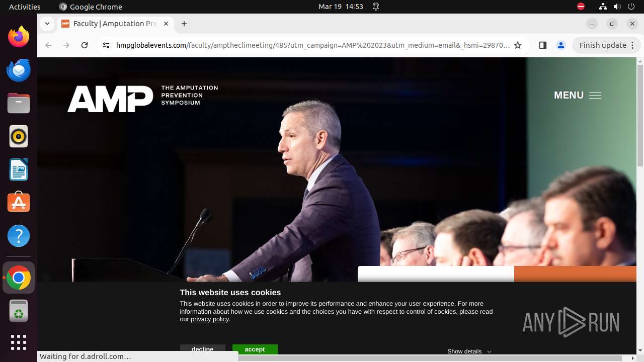
Task: View site information icon in address bar
Action: point(106,45)
